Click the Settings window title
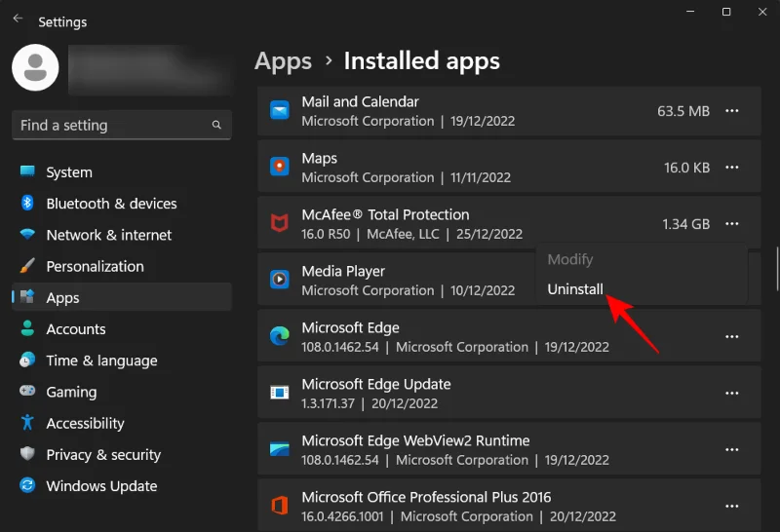Screen dimensions: 780x532 tap(62, 21)
